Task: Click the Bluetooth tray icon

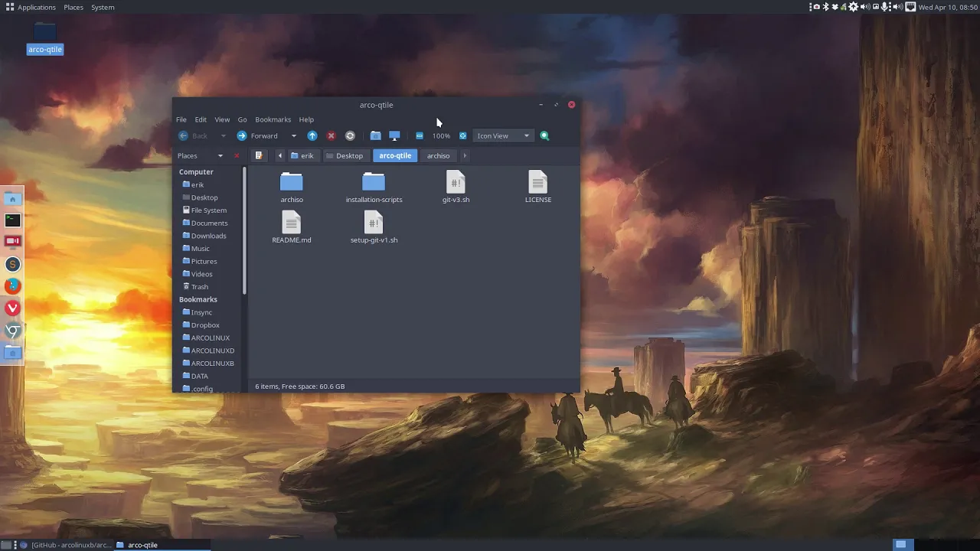Action: (x=825, y=7)
